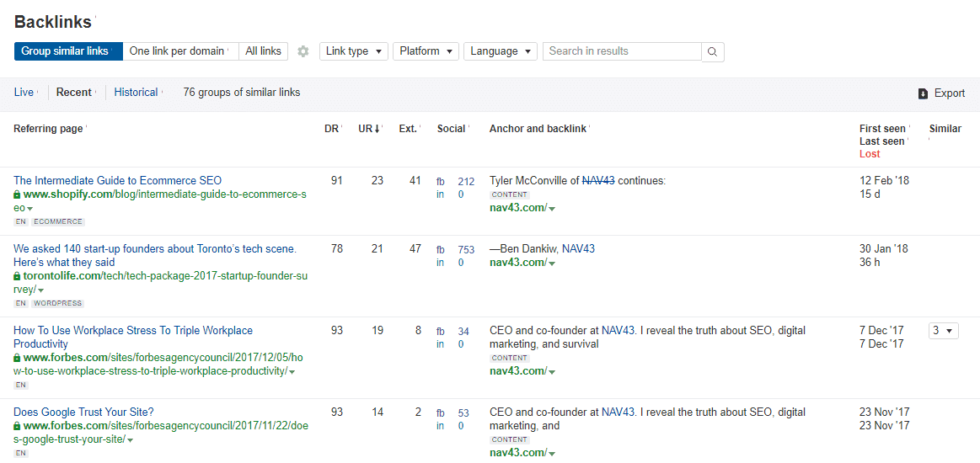Open The Intermediate Guide to Ecommerce SEO link
This screenshot has width=980, height=463.
[x=117, y=180]
